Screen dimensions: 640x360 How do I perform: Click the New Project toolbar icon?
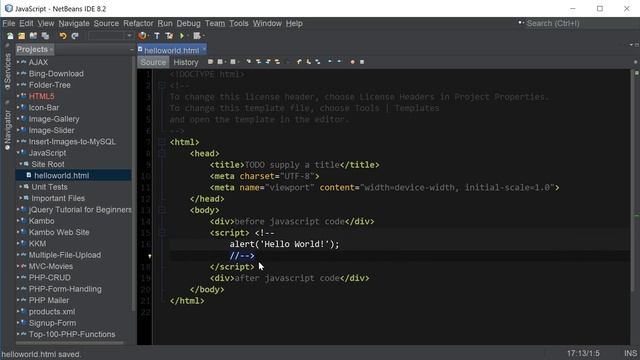pyautogui.click(x=22, y=36)
